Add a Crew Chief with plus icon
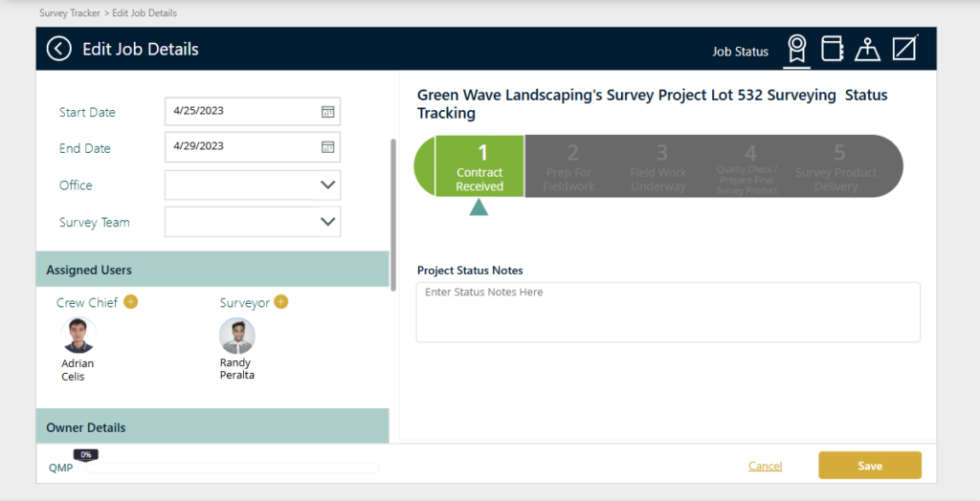980x501 pixels. (130, 302)
